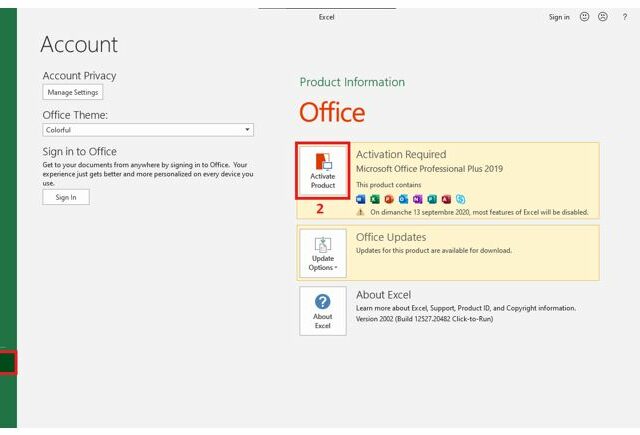Click the Publisher icon in product list
Screen dimensions: 640x435
432,199
